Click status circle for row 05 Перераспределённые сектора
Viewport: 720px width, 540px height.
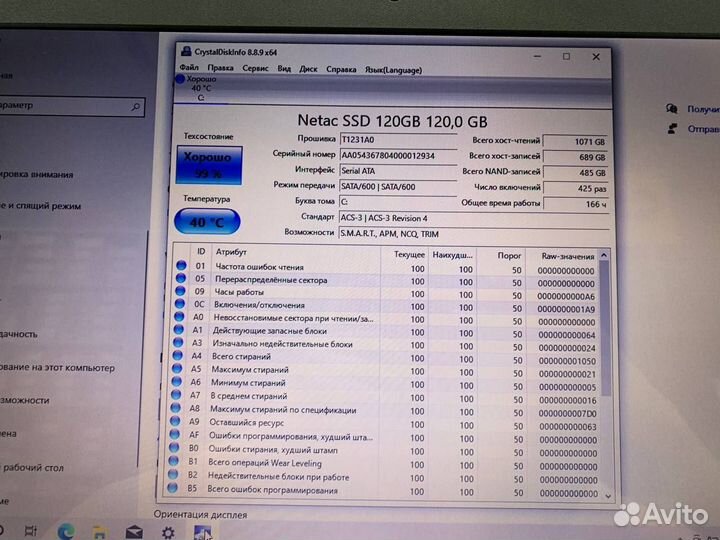coord(180,278)
